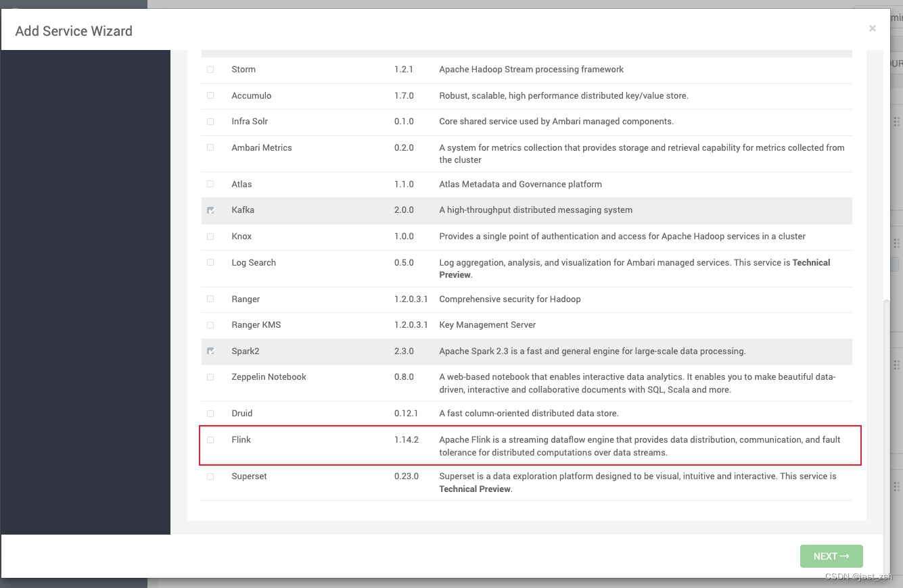Click the Knox service name
The width and height of the screenshot is (903, 588).
[x=241, y=236]
